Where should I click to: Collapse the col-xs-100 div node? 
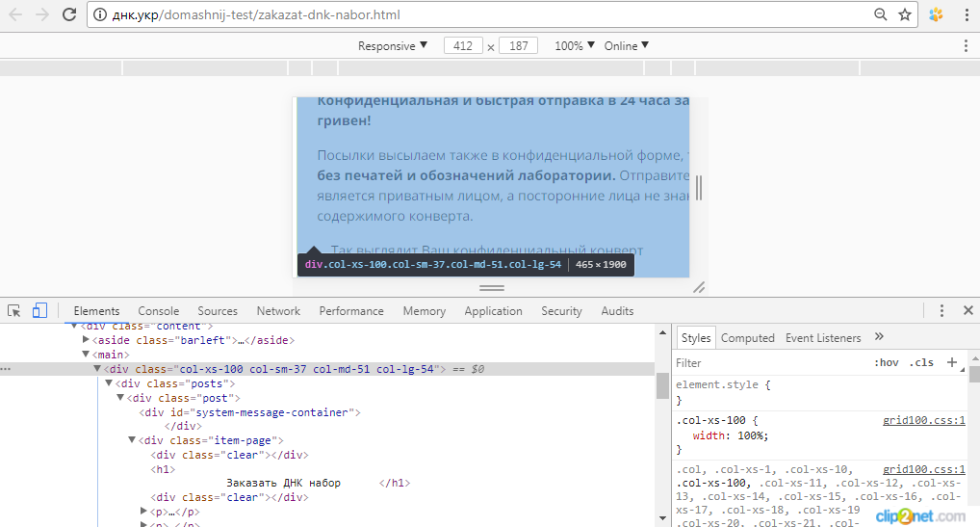(97, 369)
